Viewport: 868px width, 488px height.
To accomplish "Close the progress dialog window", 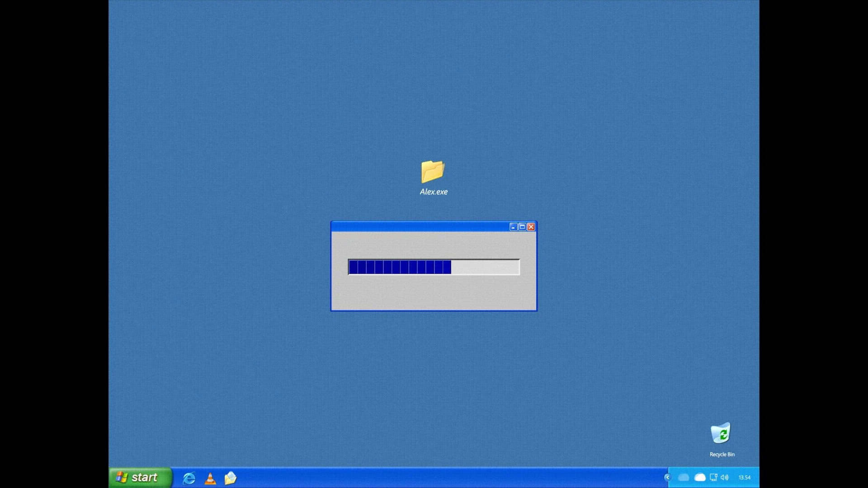I will 531,227.
